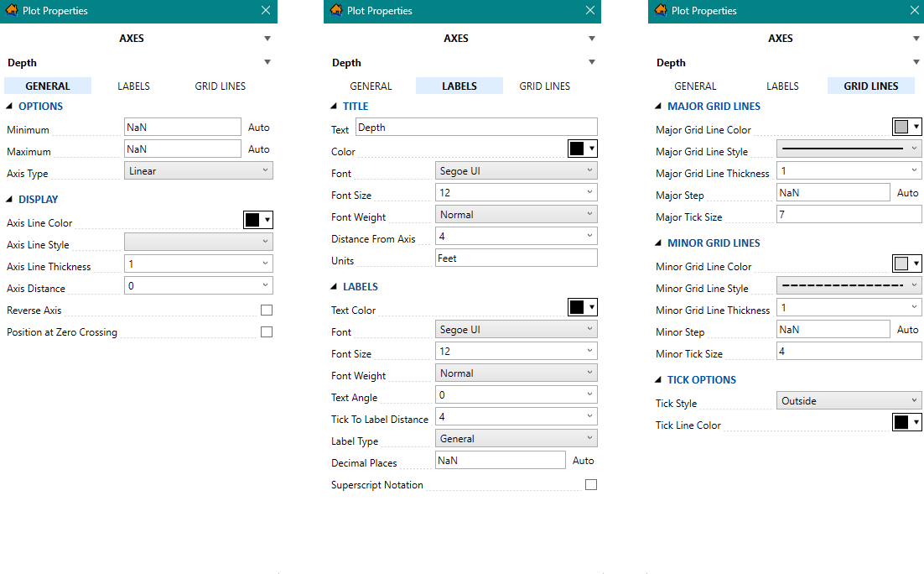924x574 pixels.
Task: Click the Units field containing Feet
Action: (x=516, y=258)
